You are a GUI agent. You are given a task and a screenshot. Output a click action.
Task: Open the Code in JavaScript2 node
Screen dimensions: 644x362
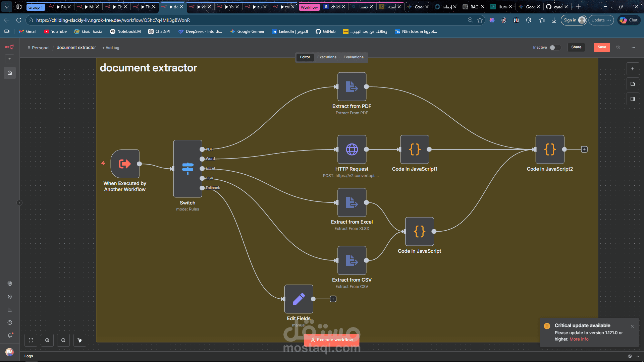pyautogui.click(x=550, y=149)
